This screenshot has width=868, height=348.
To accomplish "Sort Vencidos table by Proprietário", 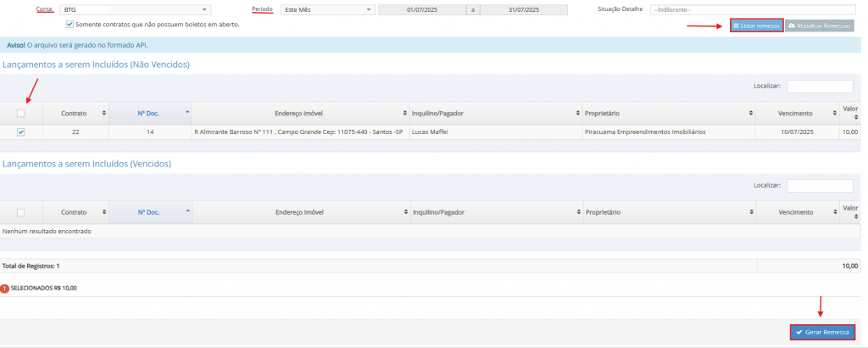I will (x=669, y=212).
